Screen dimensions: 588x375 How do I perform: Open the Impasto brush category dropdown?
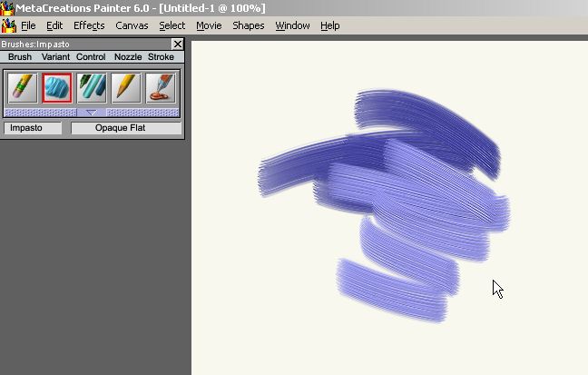(33, 128)
